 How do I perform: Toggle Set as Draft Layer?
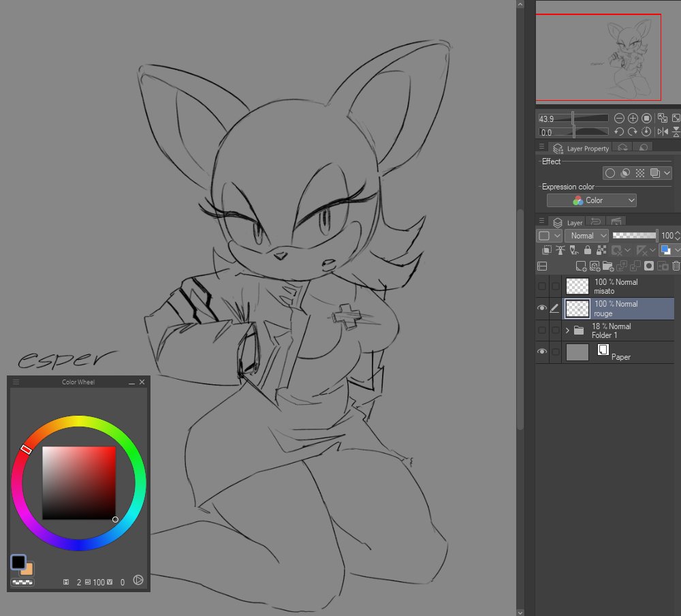574,250
